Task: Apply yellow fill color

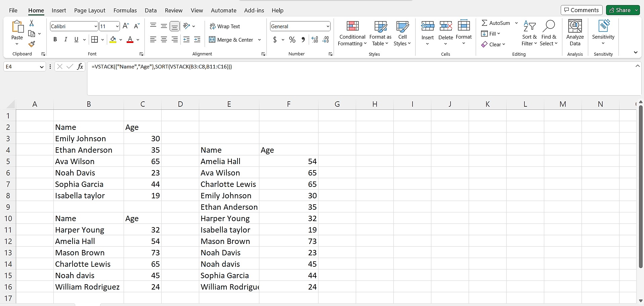Action: (113, 40)
